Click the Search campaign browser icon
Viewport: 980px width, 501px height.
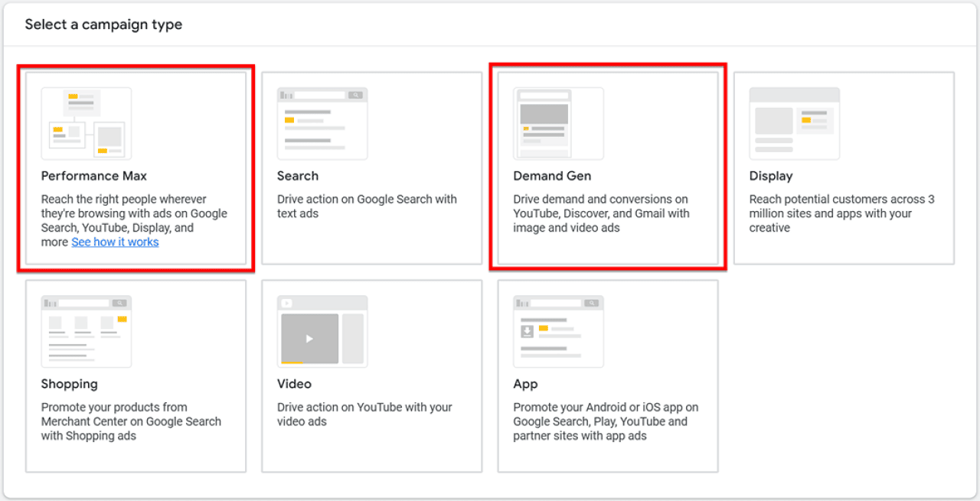[x=322, y=122]
